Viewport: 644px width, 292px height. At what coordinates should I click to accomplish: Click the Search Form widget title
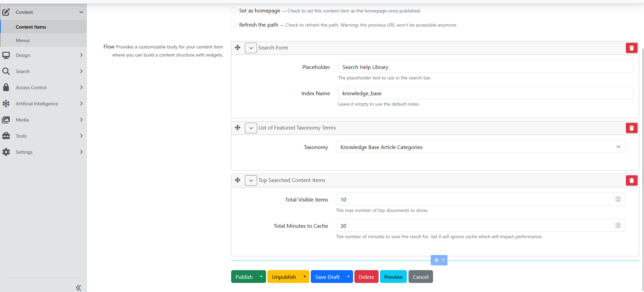coord(273,48)
